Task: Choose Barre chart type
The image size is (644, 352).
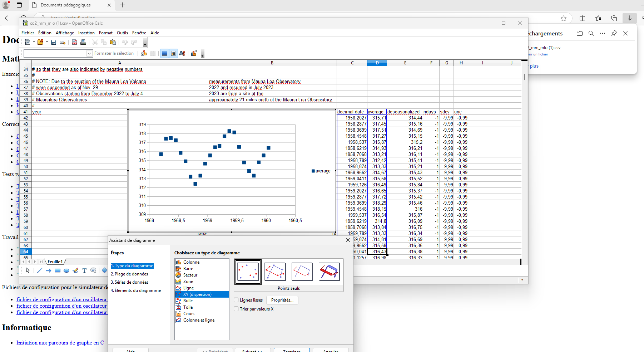Action: pyautogui.click(x=188, y=269)
